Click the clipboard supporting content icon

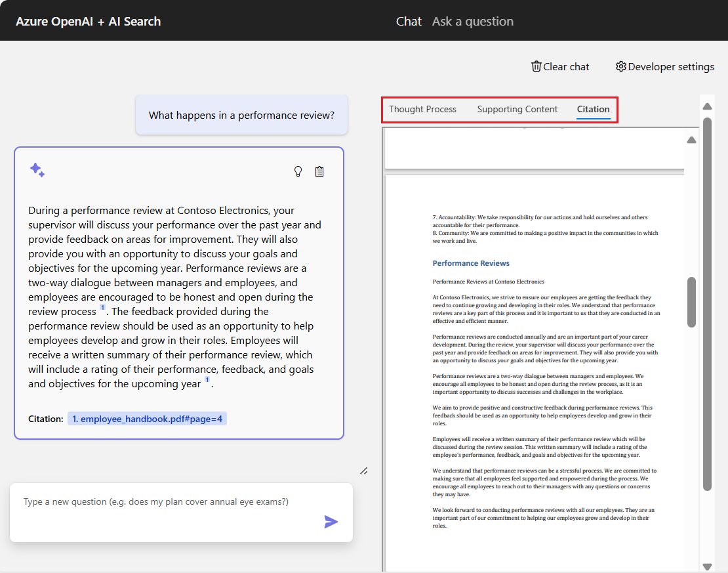(319, 171)
